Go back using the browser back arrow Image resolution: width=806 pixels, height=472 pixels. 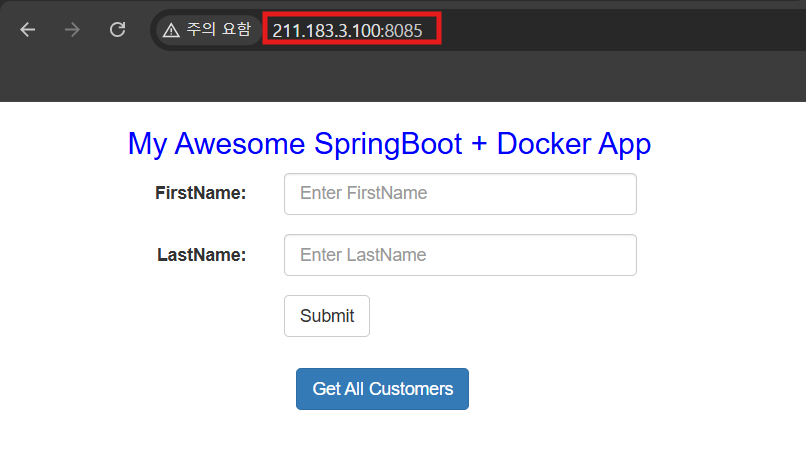[28, 30]
